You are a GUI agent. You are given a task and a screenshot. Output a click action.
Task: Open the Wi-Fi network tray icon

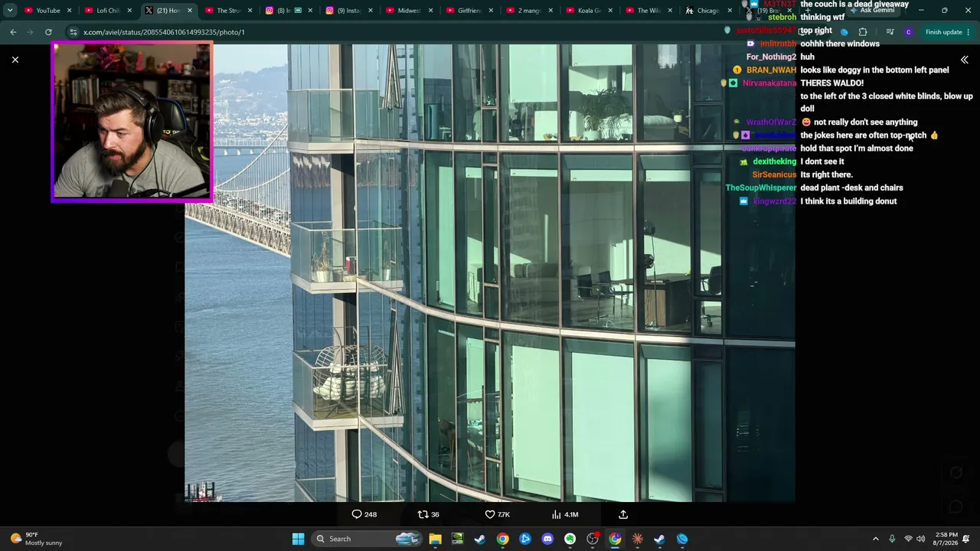pos(908,539)
